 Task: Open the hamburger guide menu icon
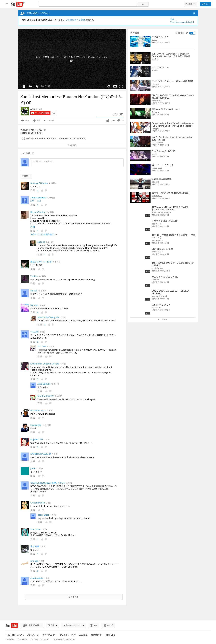pyautogui.click(x=7, y=4)
